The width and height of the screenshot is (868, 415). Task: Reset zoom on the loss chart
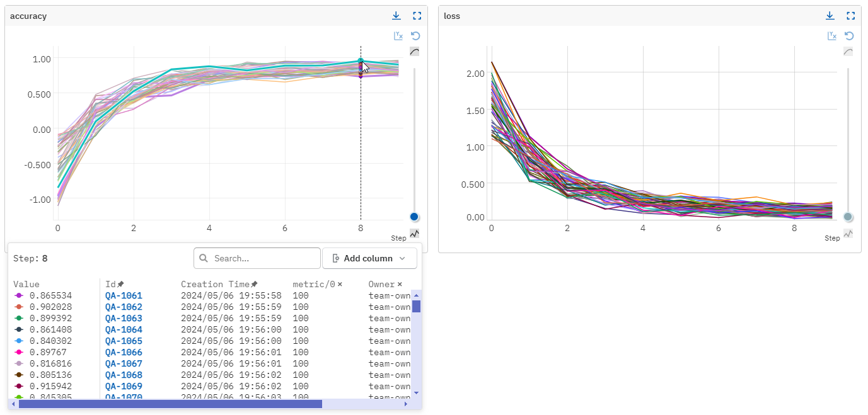pyautogui.click(x=848, y=36)
